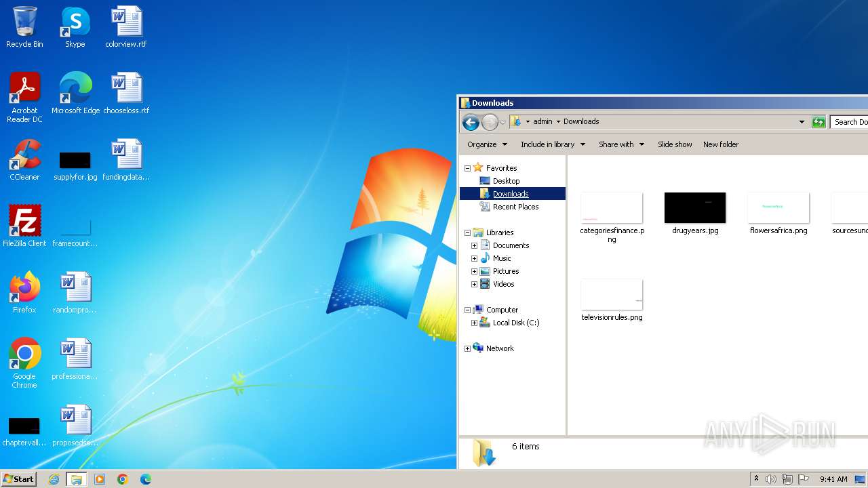Open Edge from the taskbar
Screen dimensions: 868x488
(145, 479)
